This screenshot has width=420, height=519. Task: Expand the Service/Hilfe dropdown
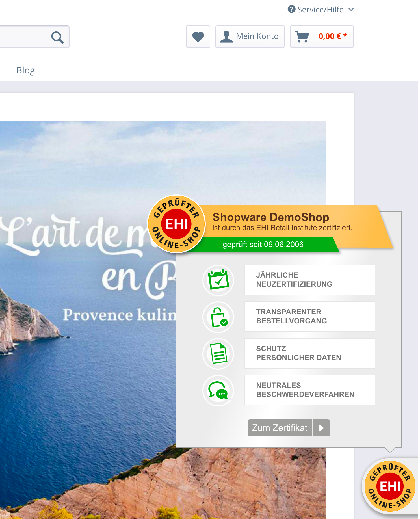[321, 10]
